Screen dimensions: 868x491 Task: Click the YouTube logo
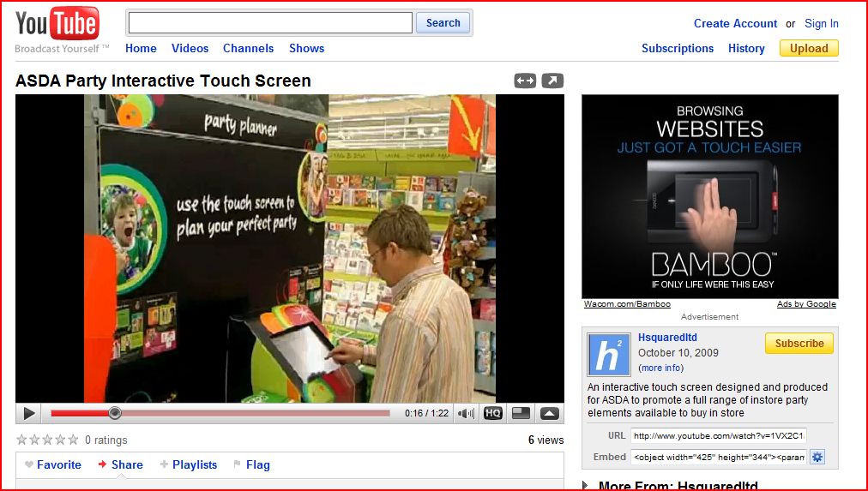[57, 23]
